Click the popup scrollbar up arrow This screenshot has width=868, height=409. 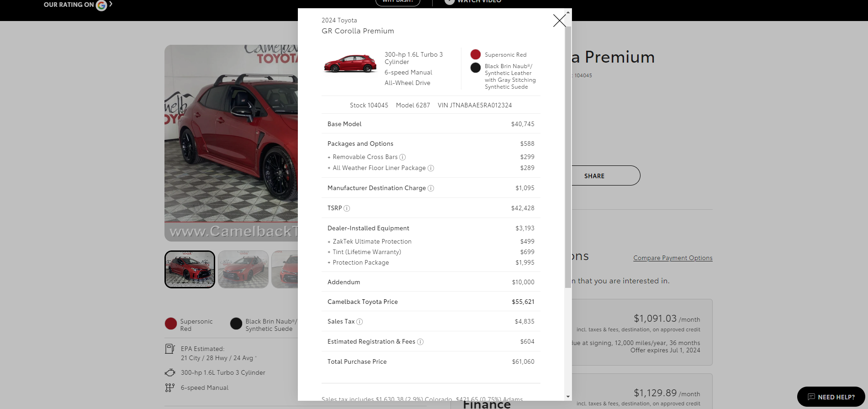(568, 12)
